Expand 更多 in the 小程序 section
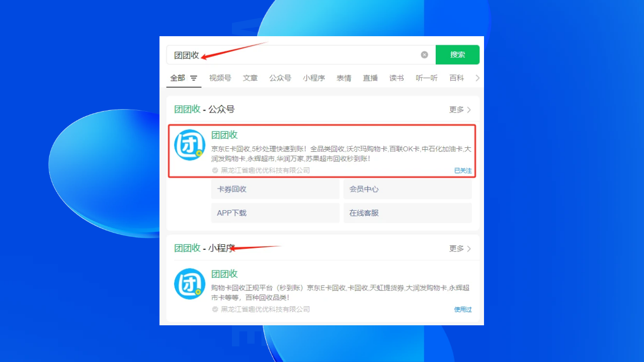 coord(460,248)
